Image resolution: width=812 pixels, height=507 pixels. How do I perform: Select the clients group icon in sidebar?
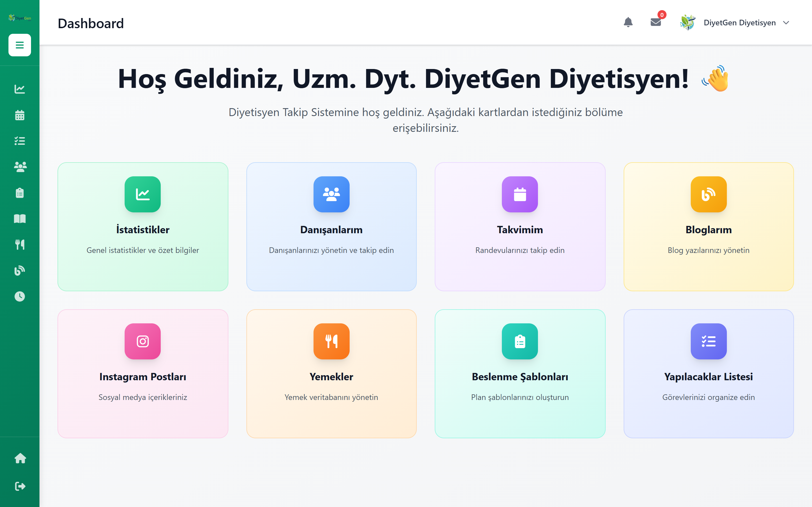pos(19,167)
